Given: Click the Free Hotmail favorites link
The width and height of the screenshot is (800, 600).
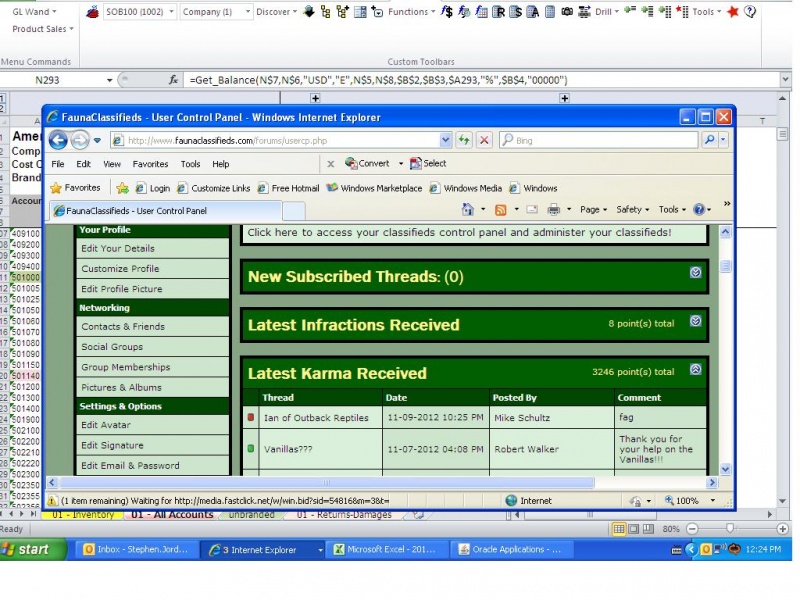Looking at the screenshot, I should pos(289,188).
